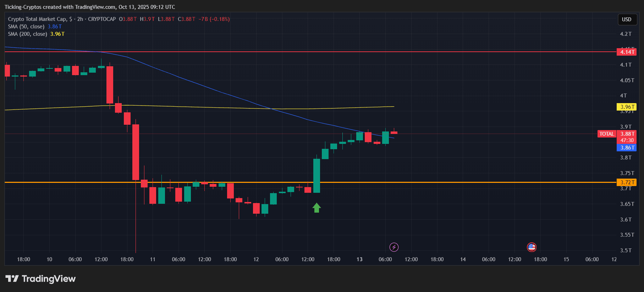Click the yellow 3.96T SMA price label
Viewport: 644px width, 292px height.
click(x=627, y=107)
